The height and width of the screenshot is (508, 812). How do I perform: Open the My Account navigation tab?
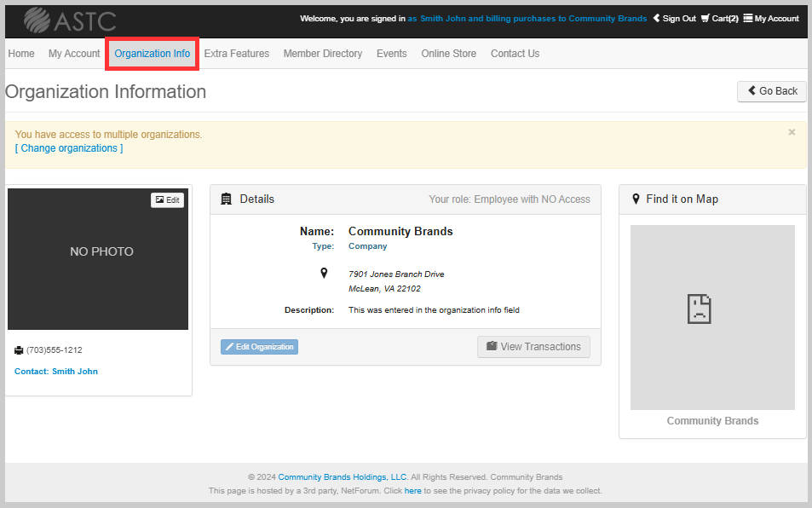[x=74, y=54]
